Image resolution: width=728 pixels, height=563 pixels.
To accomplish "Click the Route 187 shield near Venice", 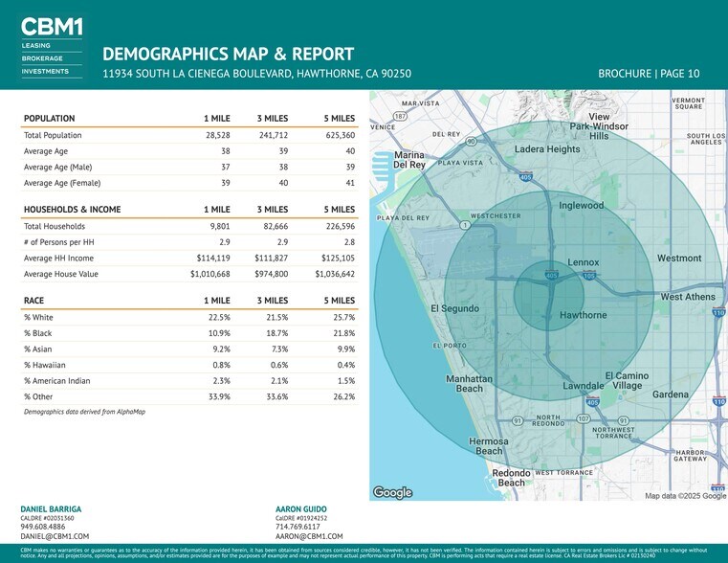I will point(401,116).
